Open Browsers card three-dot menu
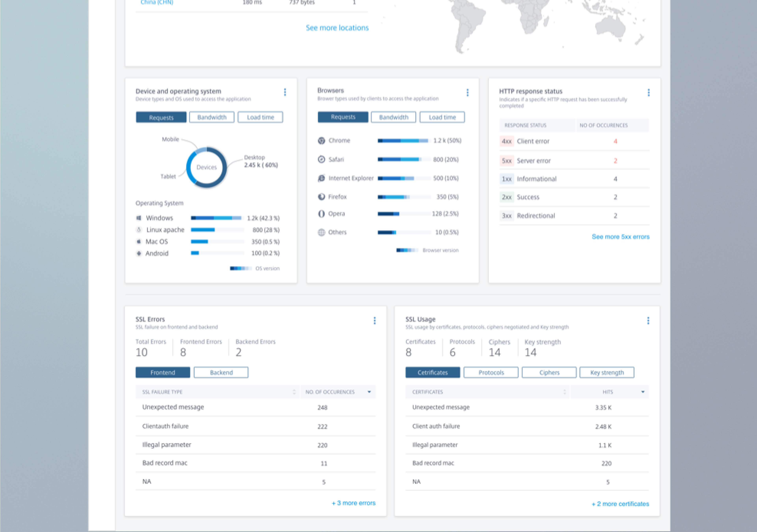The width and height of the screenshot is (757, 532). tap(467, 93)
